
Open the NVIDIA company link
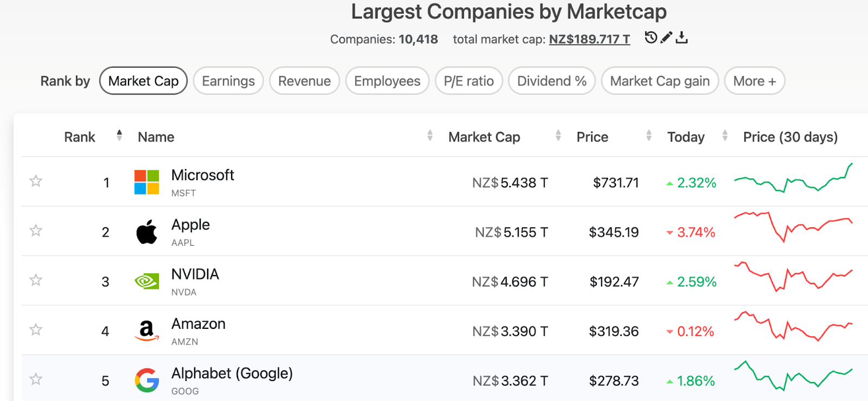[195, 274]
